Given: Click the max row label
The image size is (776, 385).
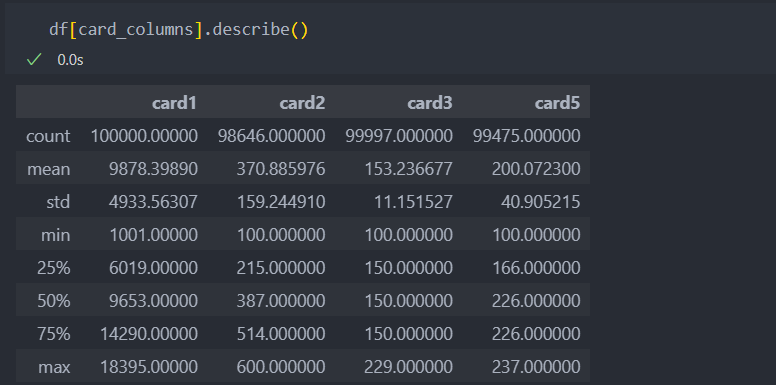Looking at the screenshot, I should click(x=54, y=367).
